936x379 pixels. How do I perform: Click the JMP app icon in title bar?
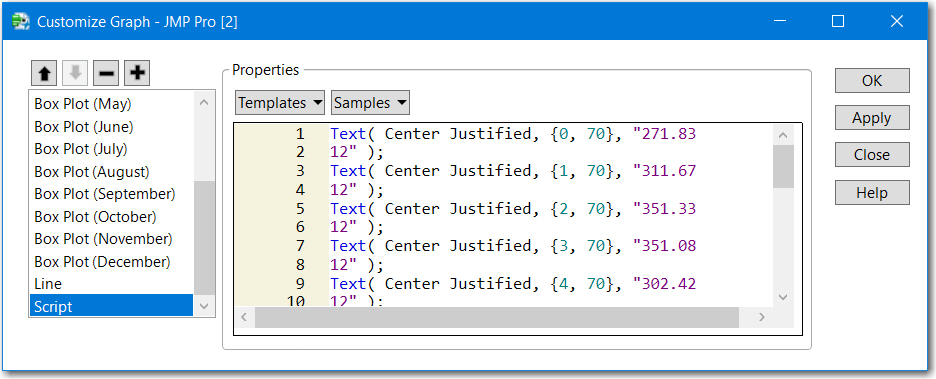21,21
